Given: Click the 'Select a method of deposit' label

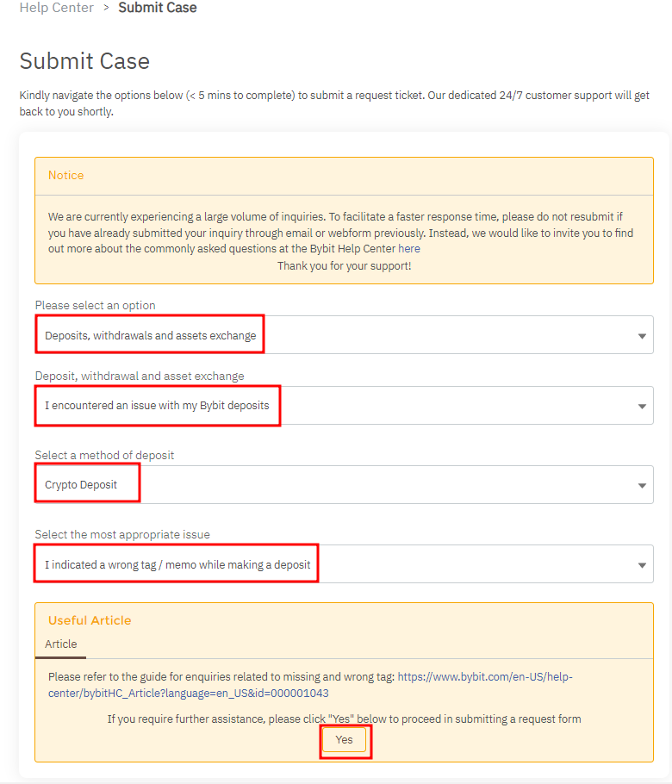Looking at the screenshot, I should 104,455.
